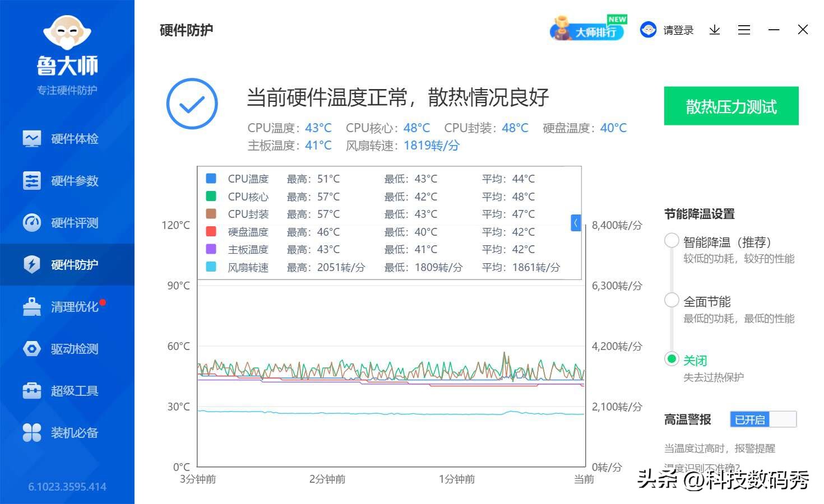This screenshot has height=504, width=824.
Task: Close the 鲁大师 window
Action: tap(803, 30)
